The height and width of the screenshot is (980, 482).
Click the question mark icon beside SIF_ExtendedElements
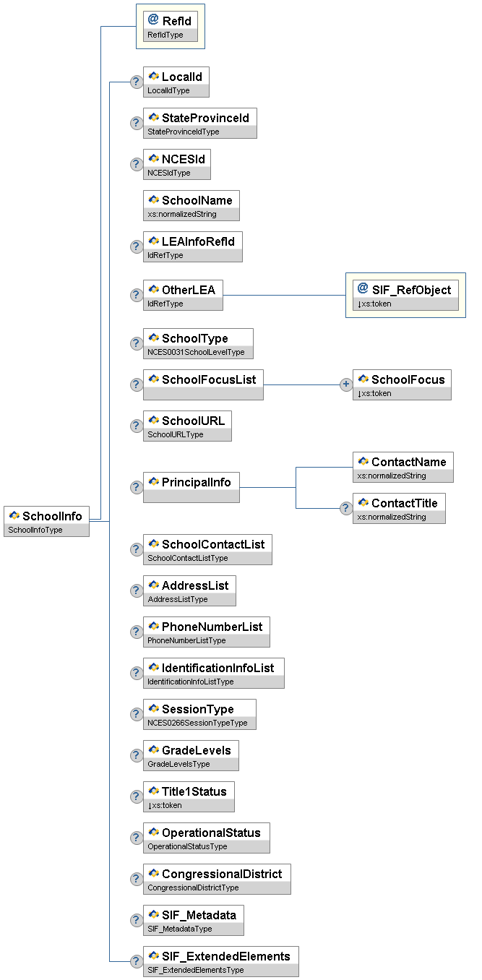tap(136, 961)
